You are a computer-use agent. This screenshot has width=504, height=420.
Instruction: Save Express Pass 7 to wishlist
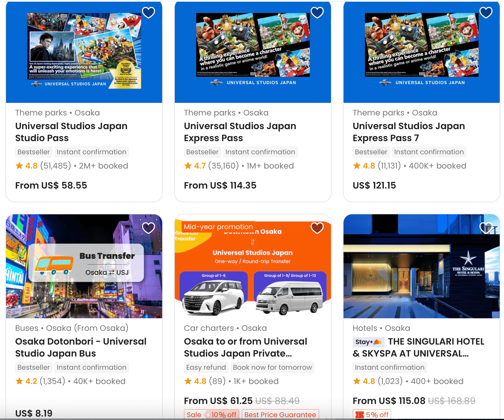(486, 13)
